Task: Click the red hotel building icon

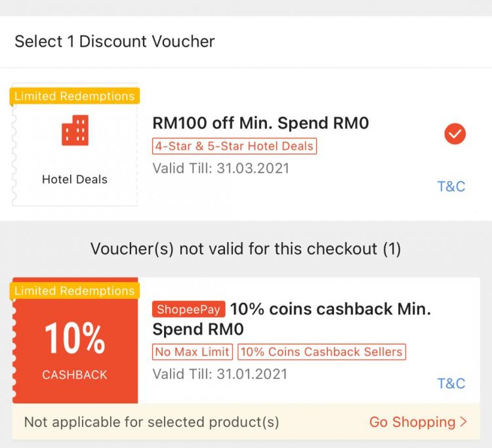Action: pyautogui.click(x=75, y=131)
